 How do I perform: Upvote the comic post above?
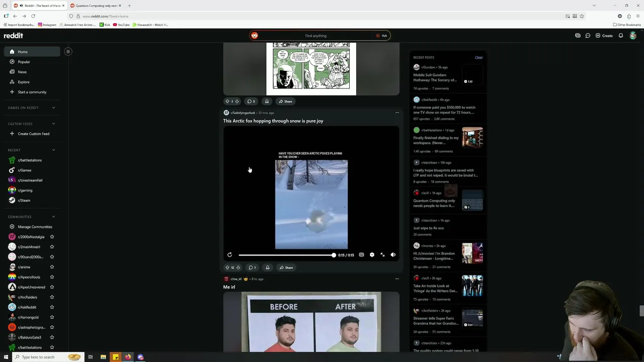pyautogui.click(x=227, y=102)
